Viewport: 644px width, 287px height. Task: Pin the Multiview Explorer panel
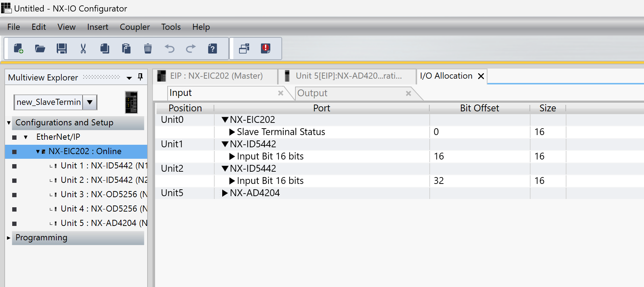[140, 77]
